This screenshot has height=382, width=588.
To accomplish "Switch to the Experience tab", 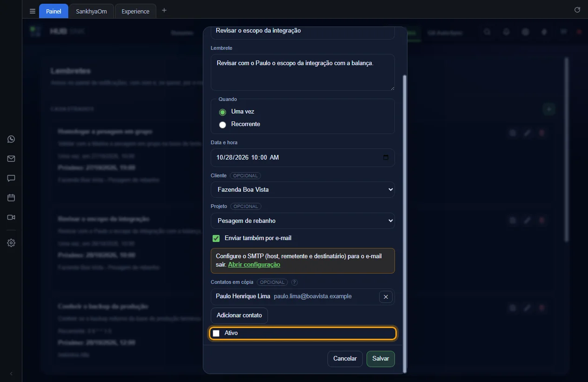I will tap(135, 11).
